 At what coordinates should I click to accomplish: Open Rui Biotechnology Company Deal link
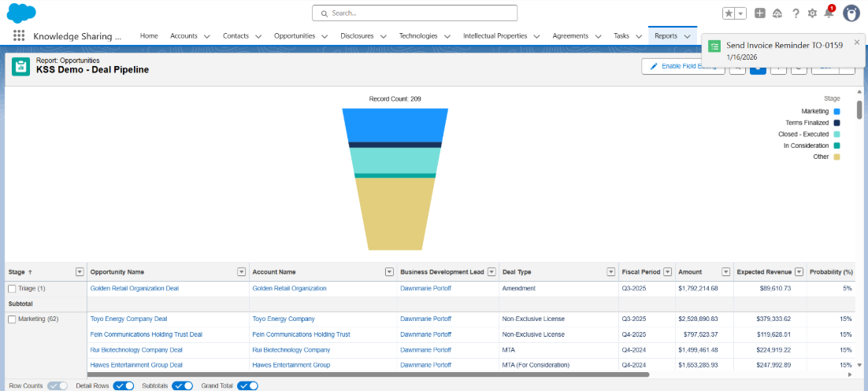click(x=136, y=350)
